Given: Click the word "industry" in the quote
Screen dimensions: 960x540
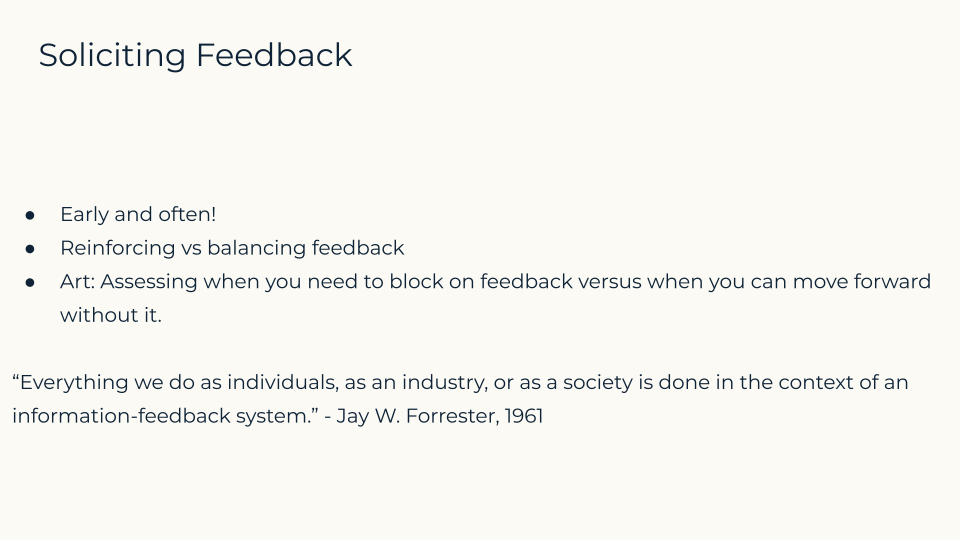Looking at the screenshot, I should point(444,383).
